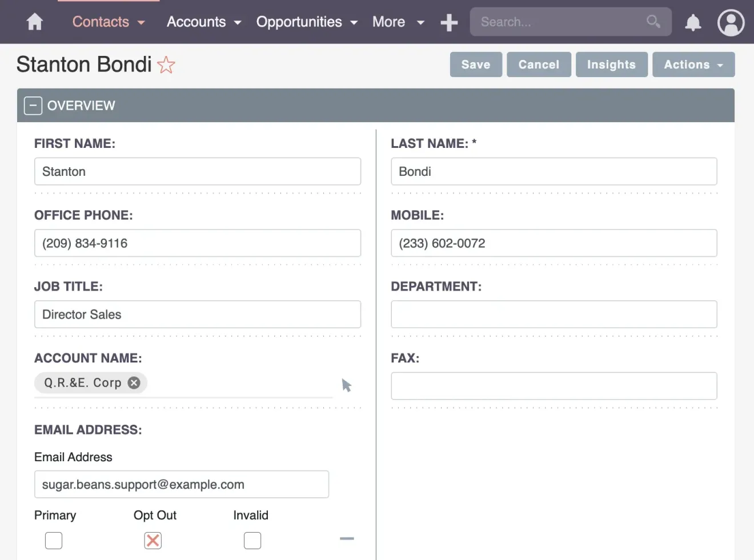Collapse the Overview section
The height and width of the screenshot is (560, 754).
(33, 105)
